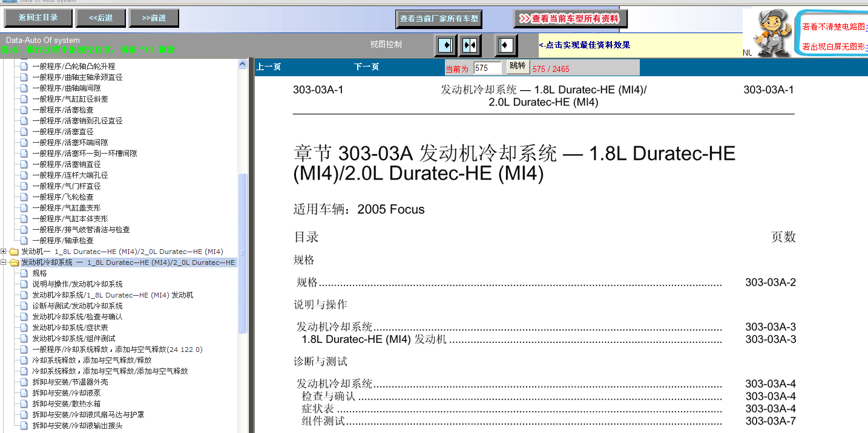Viewport: 868px width, 433px height.
Task: Open tree item 一般程序/曲轴主轴承颈直径
Action: 77,77
